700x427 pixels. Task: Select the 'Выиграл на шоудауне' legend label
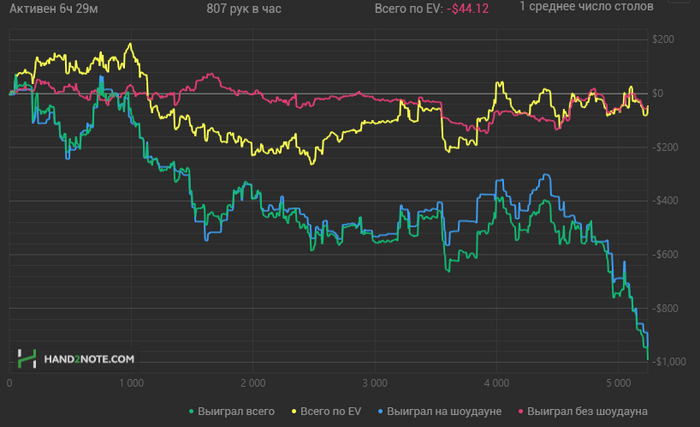(x=444, y=411)
